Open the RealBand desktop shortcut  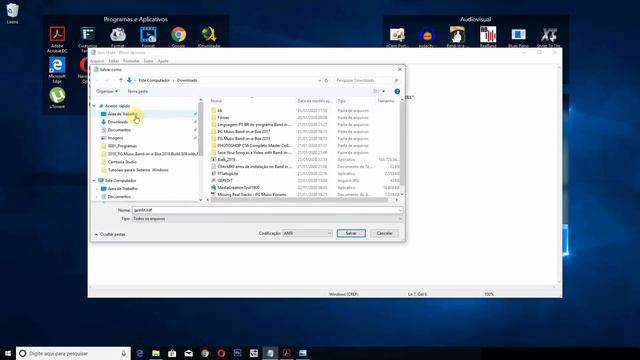coord(488,37)
